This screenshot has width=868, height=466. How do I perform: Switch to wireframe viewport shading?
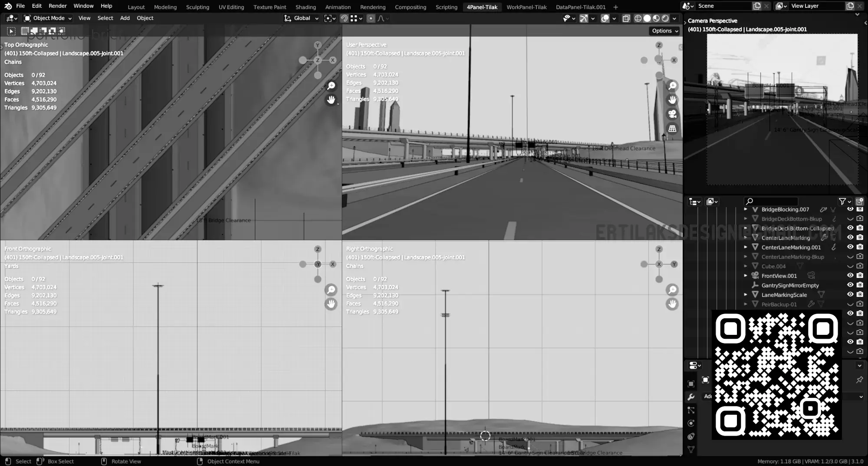coord(638,18)
